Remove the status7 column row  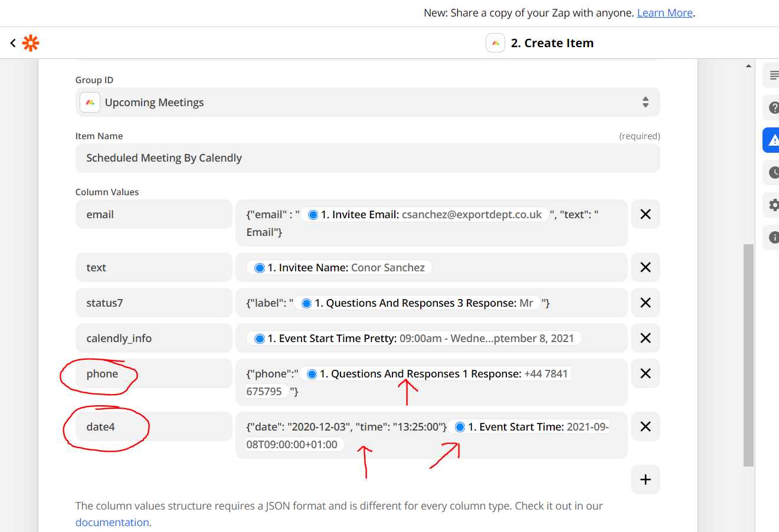pos(646,303)
